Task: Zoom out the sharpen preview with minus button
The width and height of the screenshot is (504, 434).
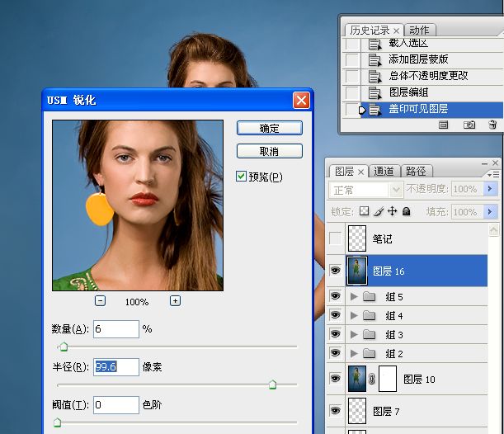Action: [x=100, y=301]
